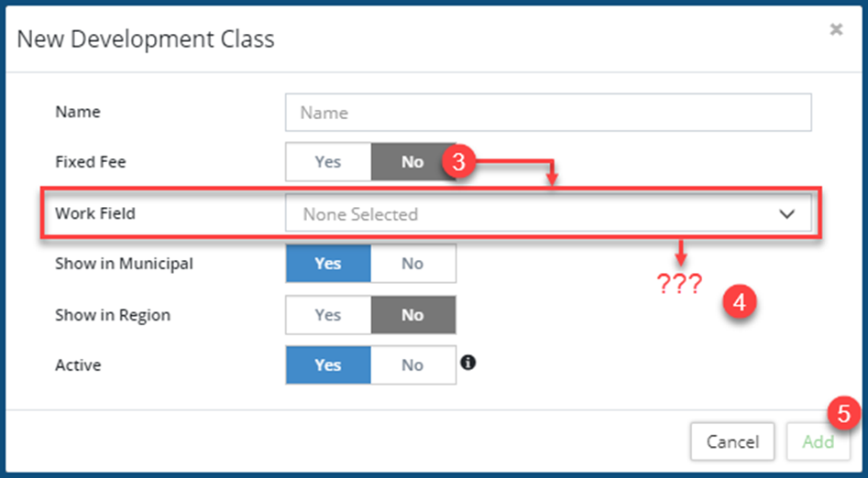Set Fixed Fee to No
This screenshot has width=868, height=478.
click(412, 162)
